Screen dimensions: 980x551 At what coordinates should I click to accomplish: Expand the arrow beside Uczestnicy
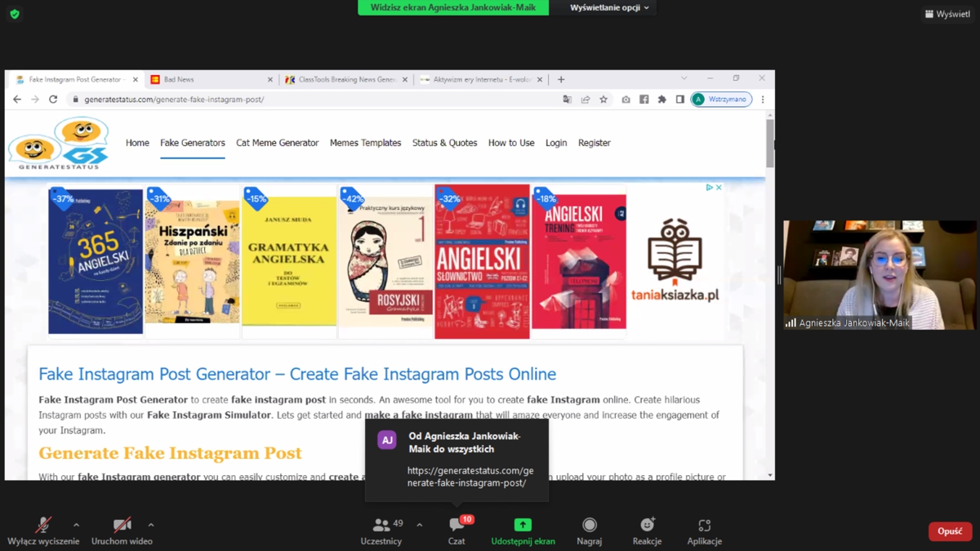click(x=420, y=525)
